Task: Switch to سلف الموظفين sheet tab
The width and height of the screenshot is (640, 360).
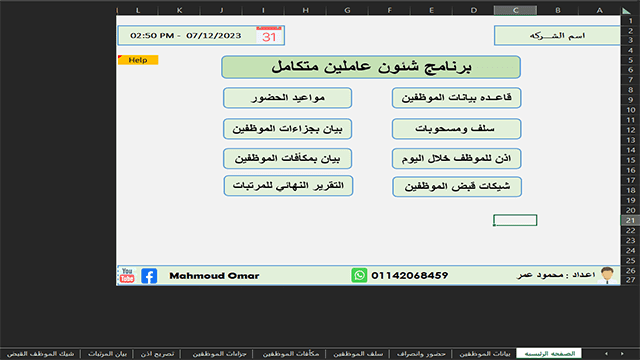Action: (x=358, y=353)
